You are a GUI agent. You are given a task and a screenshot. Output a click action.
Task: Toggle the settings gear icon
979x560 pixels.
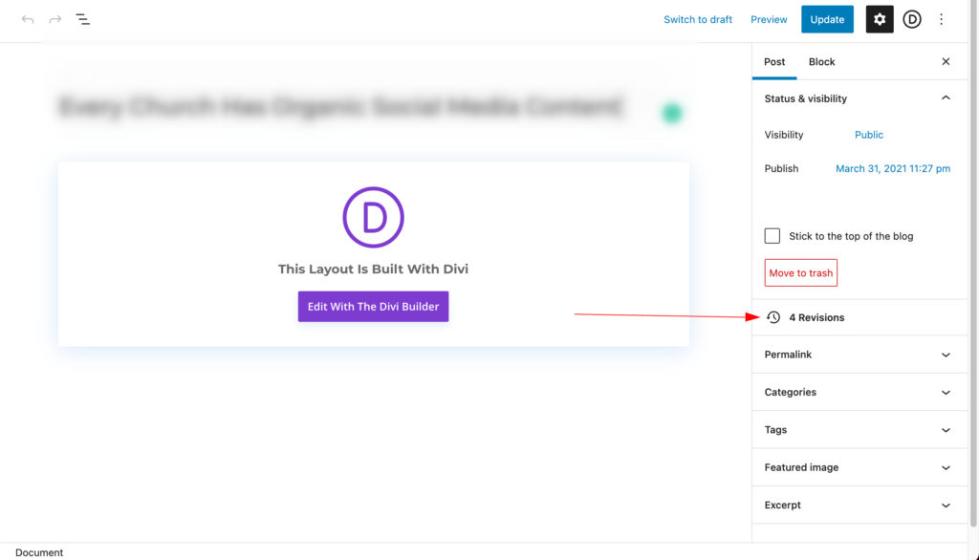point(880,19)
